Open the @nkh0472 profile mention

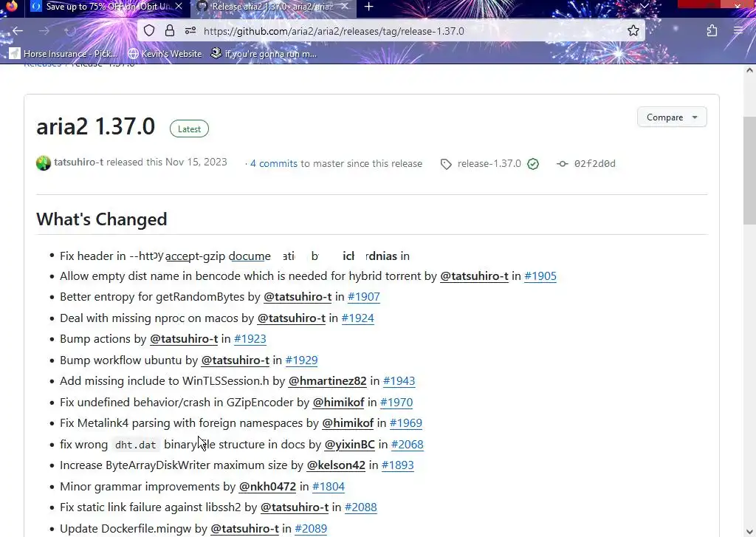pyautogui.click(x=267, y=486)
